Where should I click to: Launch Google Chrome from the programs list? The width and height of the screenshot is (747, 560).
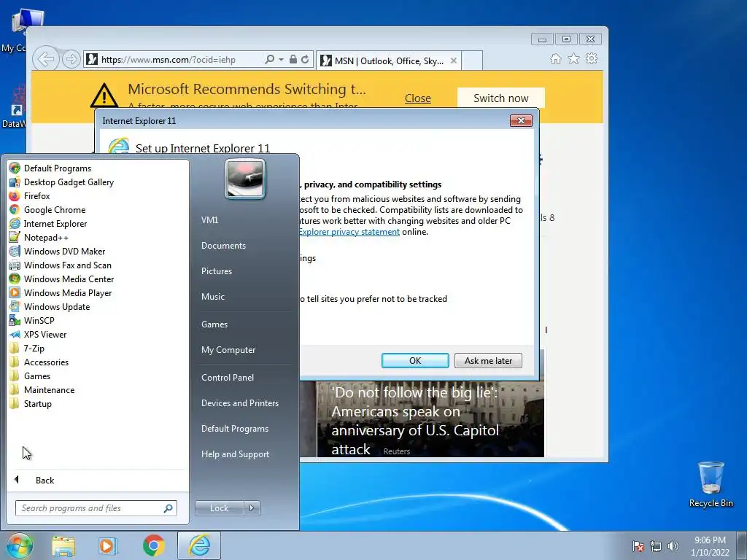47,209
